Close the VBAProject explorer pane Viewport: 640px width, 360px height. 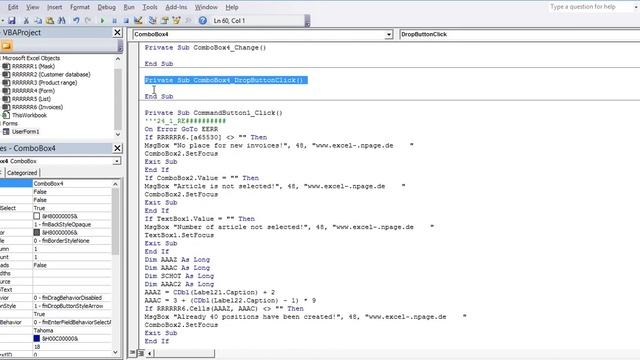click(x=117, y=32)
